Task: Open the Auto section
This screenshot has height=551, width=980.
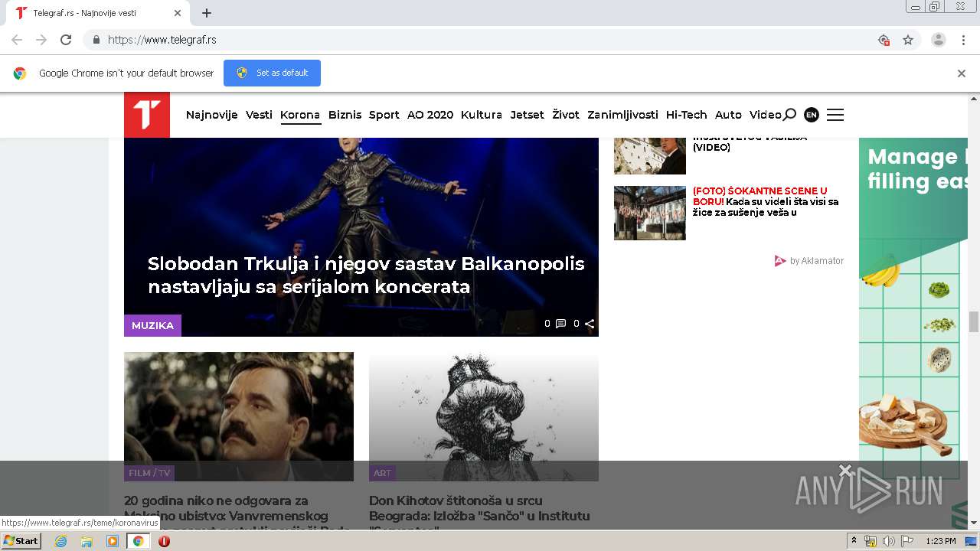Action: point(728,115)
